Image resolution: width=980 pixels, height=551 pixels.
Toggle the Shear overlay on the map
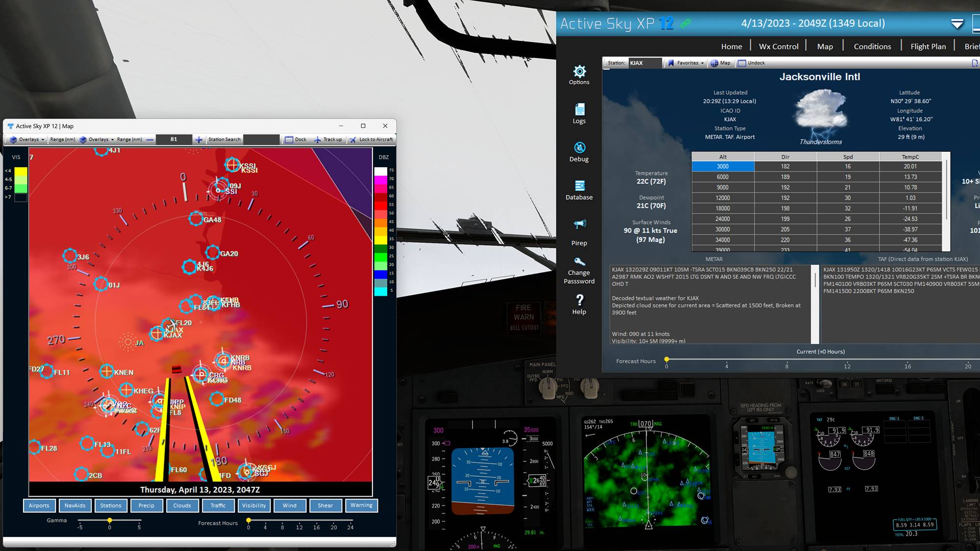coord(325,505)
